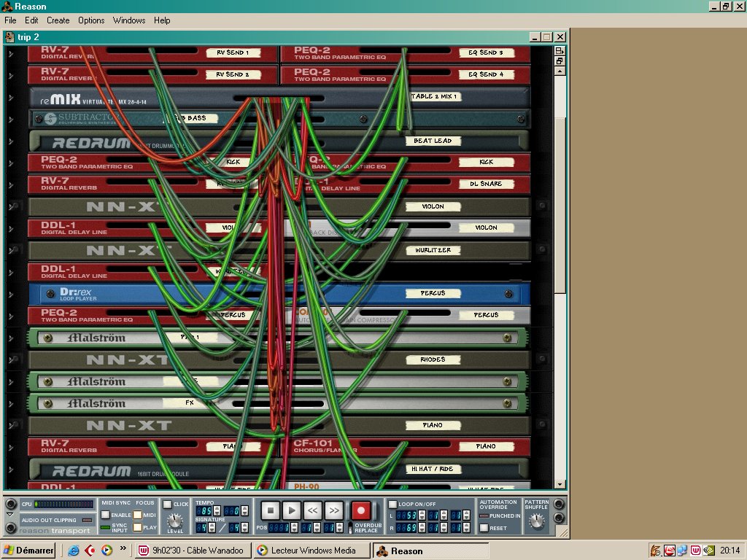747x560 pixels.
Task: Switch to Lecteur Windows Media taskbar window
Action: pos(311,551)
